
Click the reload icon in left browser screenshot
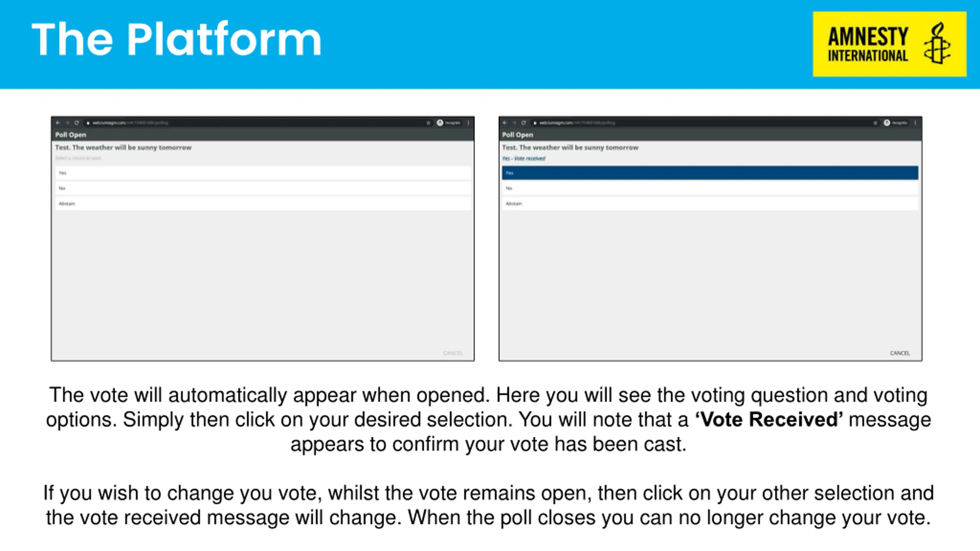(x=77, y=123)
